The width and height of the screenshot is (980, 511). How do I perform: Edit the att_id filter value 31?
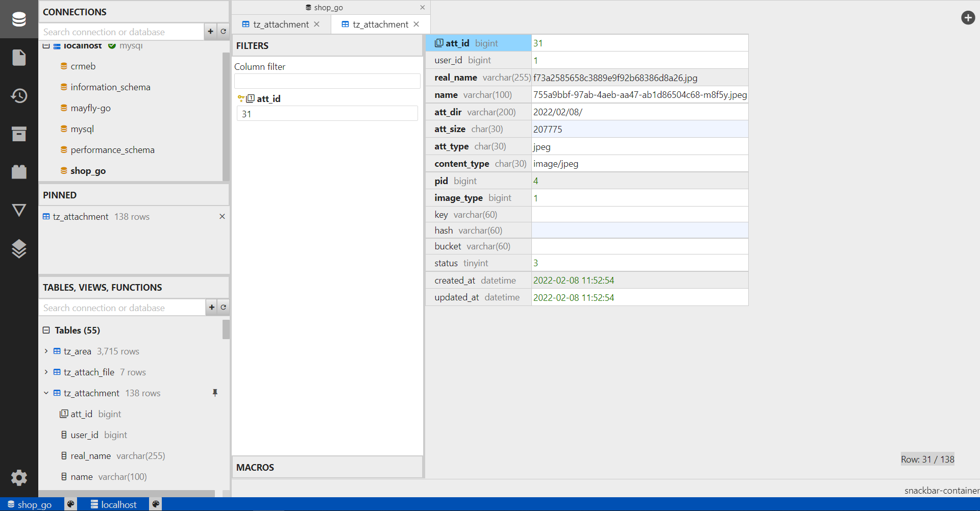click(327, 114)
